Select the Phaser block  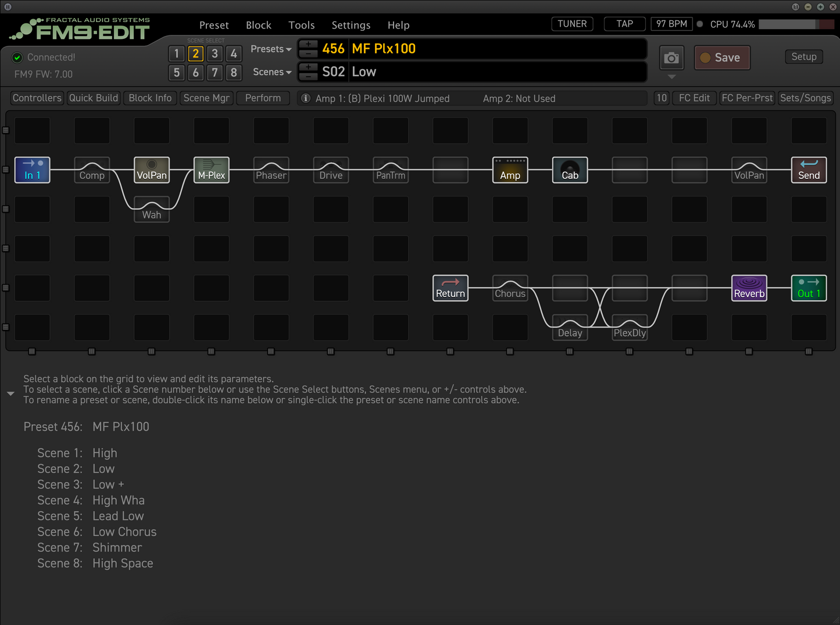[271, 170]
